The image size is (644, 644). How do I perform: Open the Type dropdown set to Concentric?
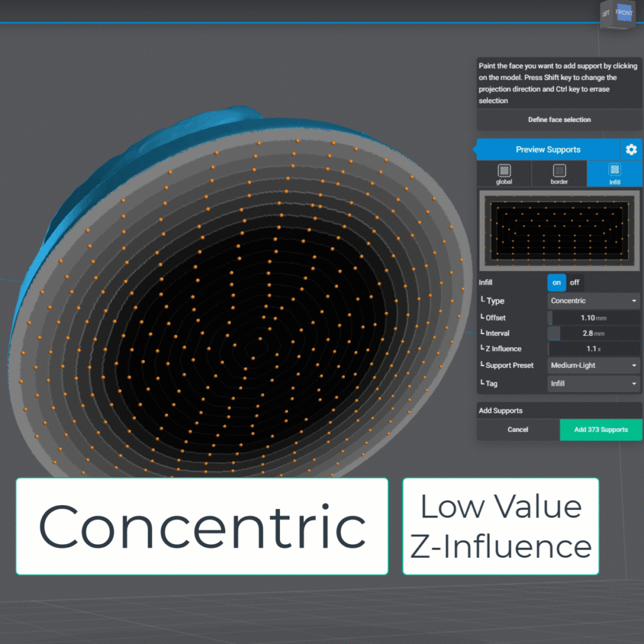(x=592, y=301)
